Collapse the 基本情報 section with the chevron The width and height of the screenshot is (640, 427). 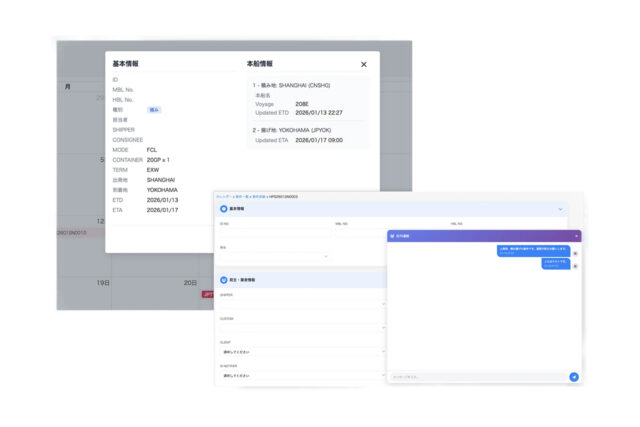tap(560, 209)
